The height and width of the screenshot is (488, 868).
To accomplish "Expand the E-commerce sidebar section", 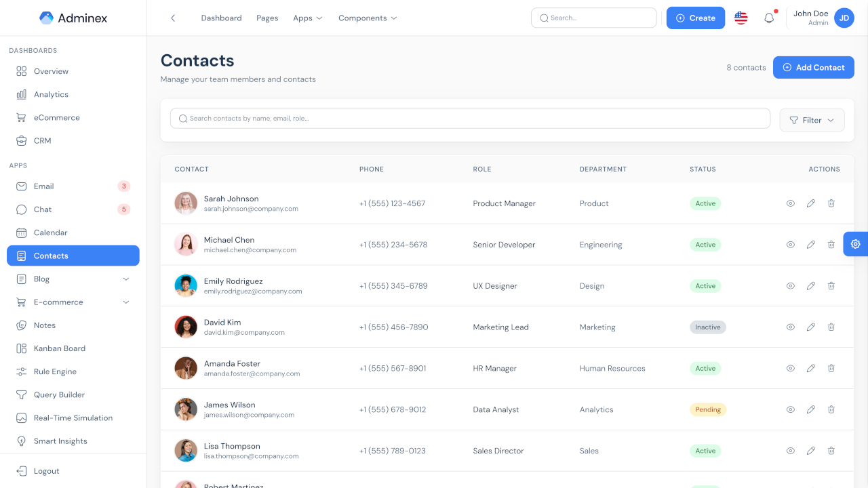I will coord(73,302).
